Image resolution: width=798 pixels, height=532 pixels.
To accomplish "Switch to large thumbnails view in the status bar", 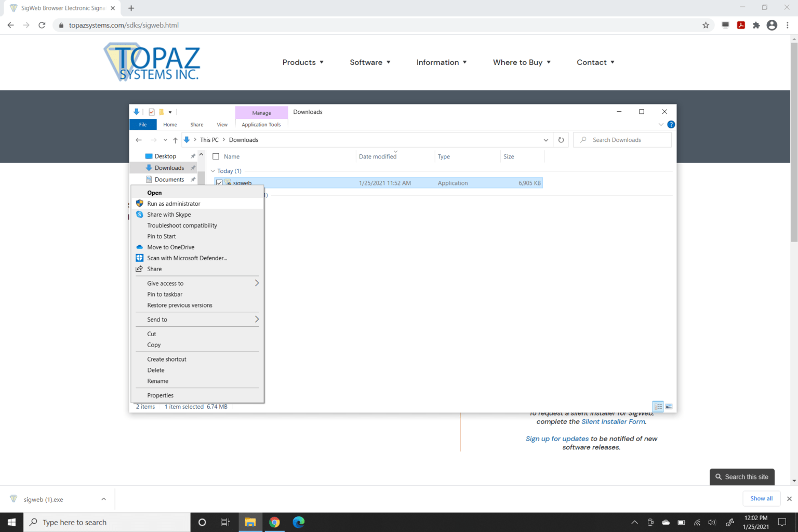I will 669,406.
